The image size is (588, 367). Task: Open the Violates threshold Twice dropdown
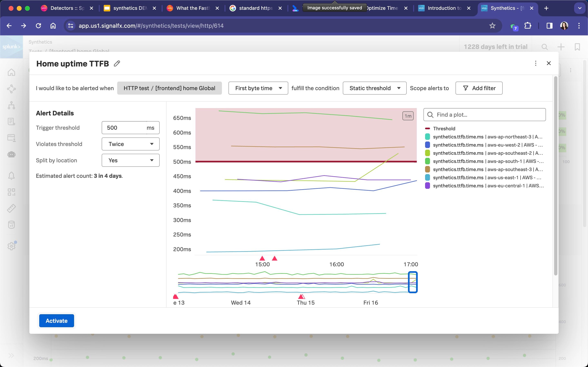[130, 144]
